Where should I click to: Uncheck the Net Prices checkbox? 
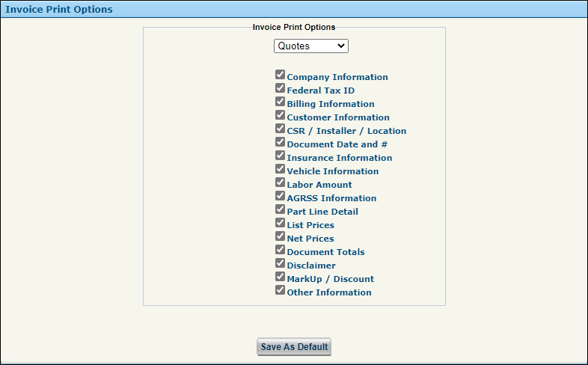click(x=280, y=236)
